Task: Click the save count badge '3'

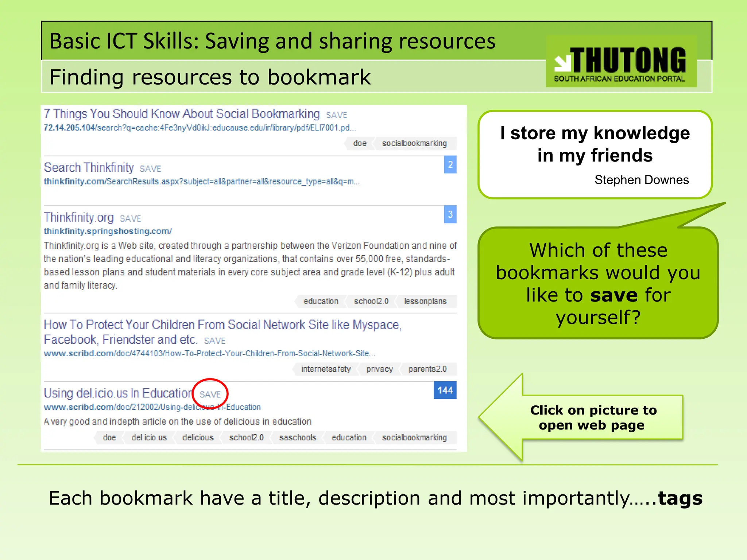Action: click(450, 214)
